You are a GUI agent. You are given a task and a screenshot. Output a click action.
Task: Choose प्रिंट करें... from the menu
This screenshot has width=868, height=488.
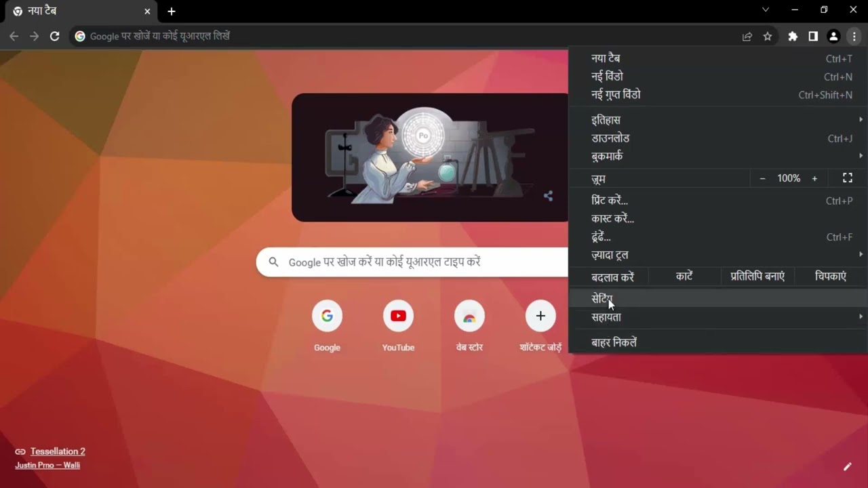718,201
